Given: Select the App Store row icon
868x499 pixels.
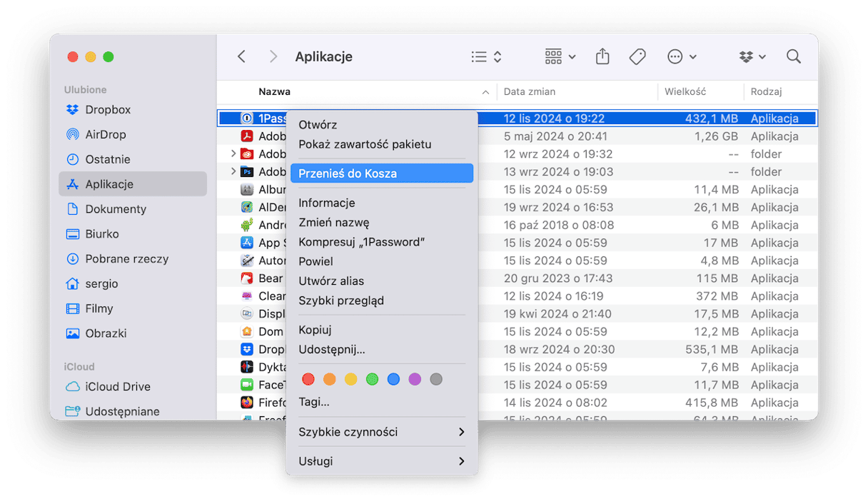Looking at the screenshot, I should point(247,243).
